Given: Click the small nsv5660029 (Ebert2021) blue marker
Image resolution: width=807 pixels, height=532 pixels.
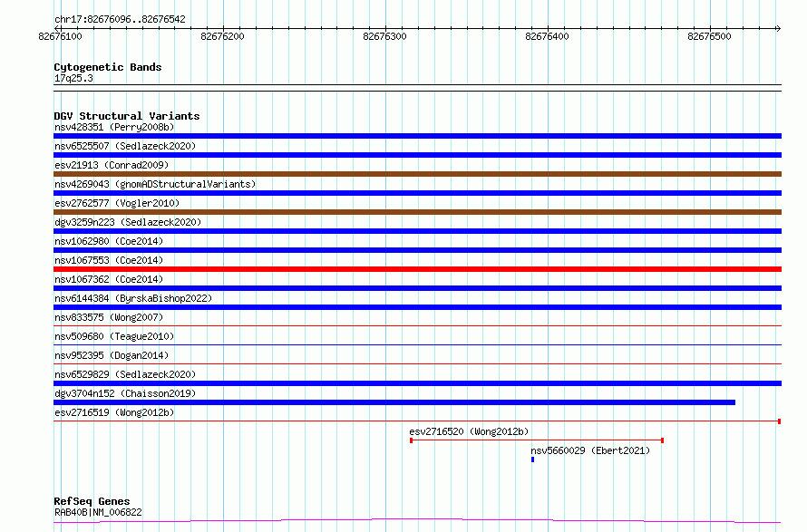Looking at the screenshot, I should (x=532, y=459).
